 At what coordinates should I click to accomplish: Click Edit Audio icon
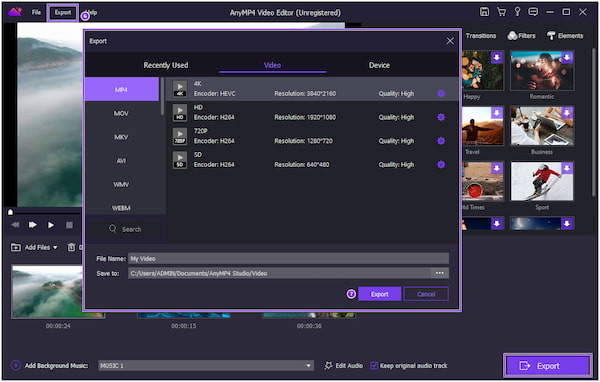[328, 366]
